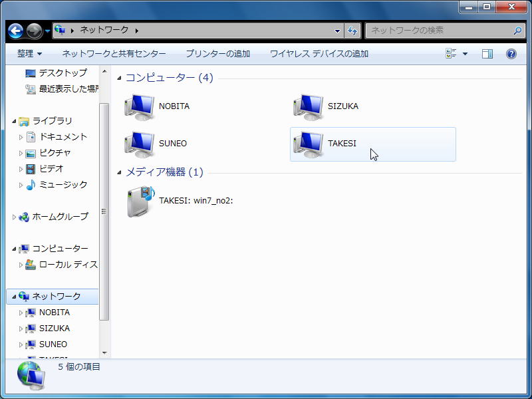Minimize the Network window

469,7
